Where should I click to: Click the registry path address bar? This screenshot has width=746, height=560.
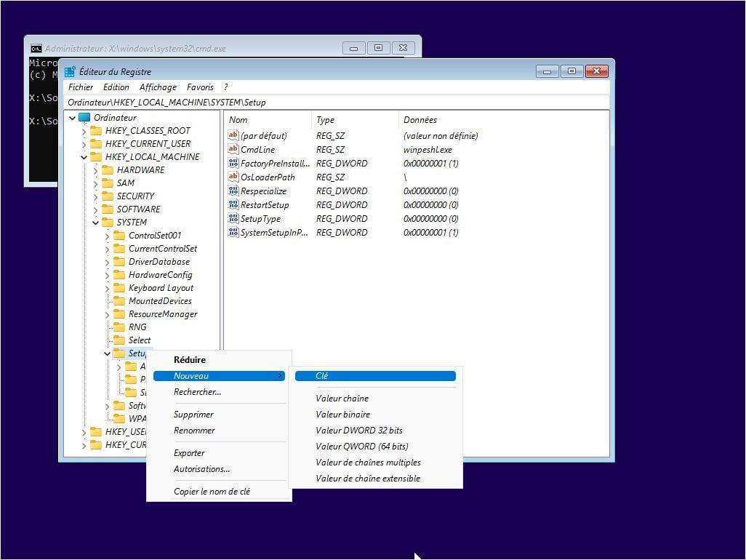(337, 103)
